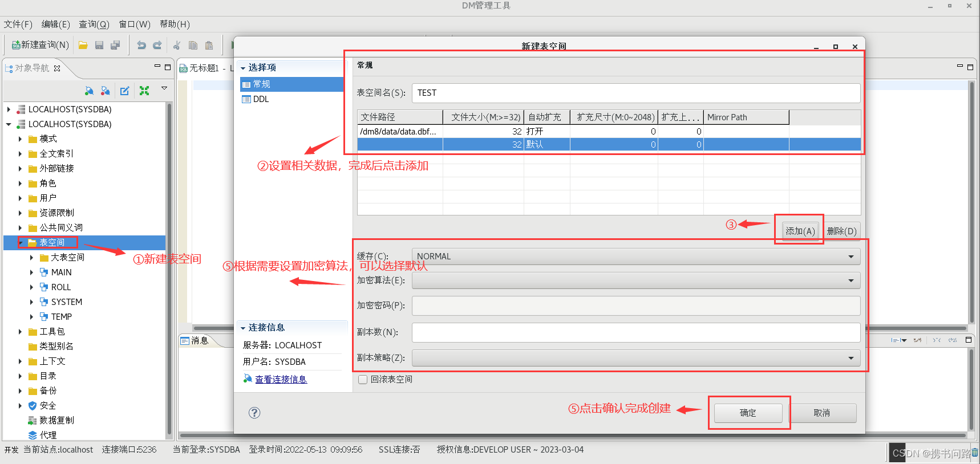Viewport: 980px width, 464px height.
Task: Click the 副本数 input field
Action: pyautogui.click(x=636, y=332)
